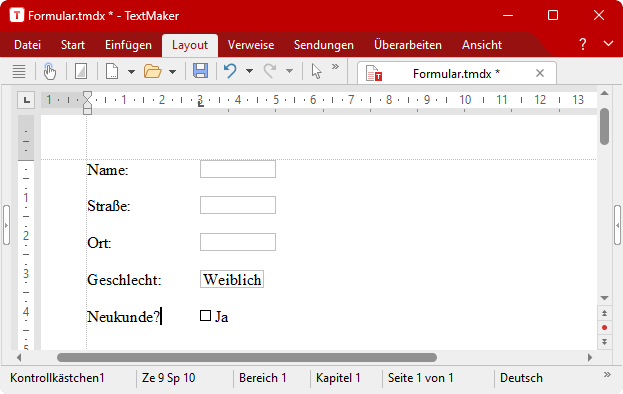Click the scroll right arrow

(590, 357)
